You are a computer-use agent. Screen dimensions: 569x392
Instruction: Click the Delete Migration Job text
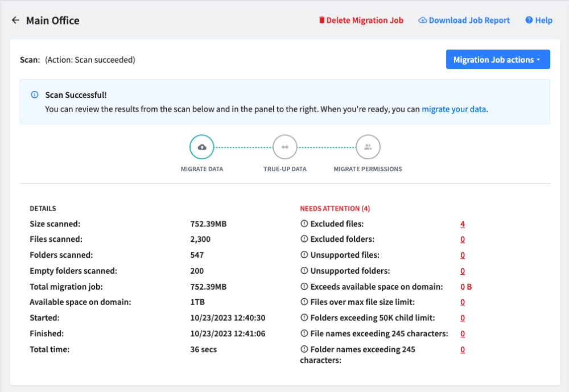coord(365,20)
